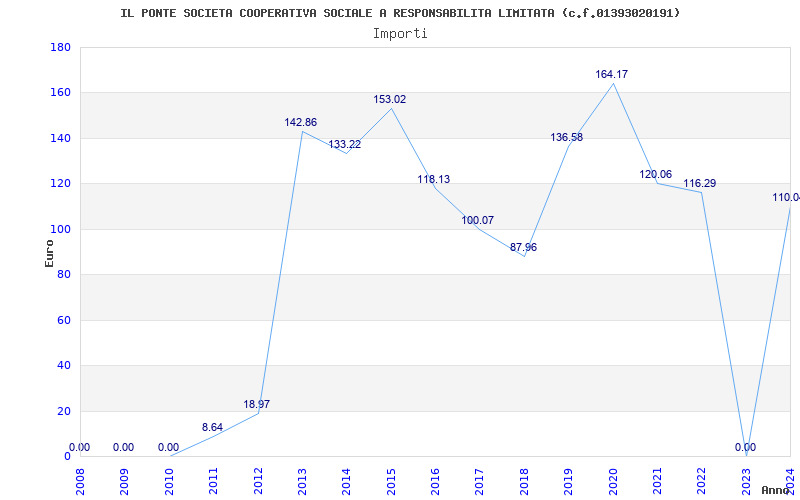Click data label 8.64 for 2011
800x500 pixels.
[x=212, y=428]
